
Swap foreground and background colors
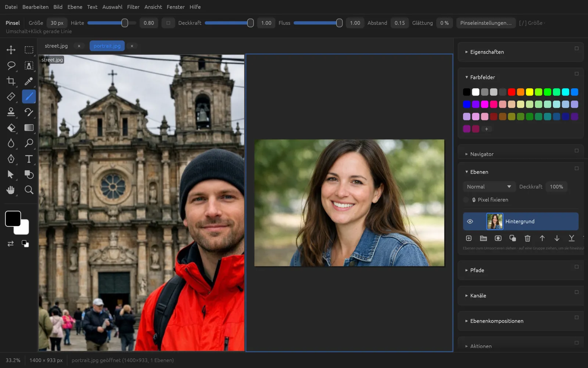[x=11, y=244]
